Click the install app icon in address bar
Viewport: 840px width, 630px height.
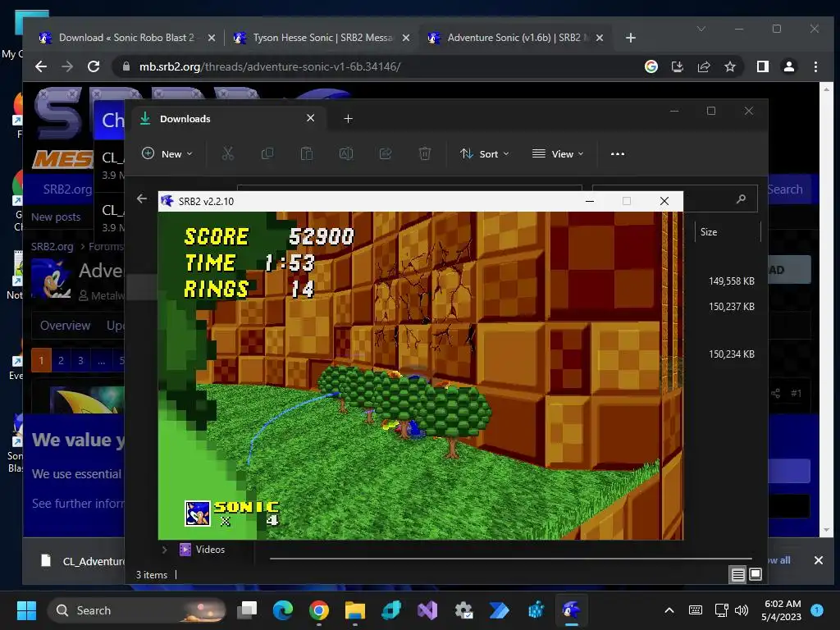[x=677, y=66]
